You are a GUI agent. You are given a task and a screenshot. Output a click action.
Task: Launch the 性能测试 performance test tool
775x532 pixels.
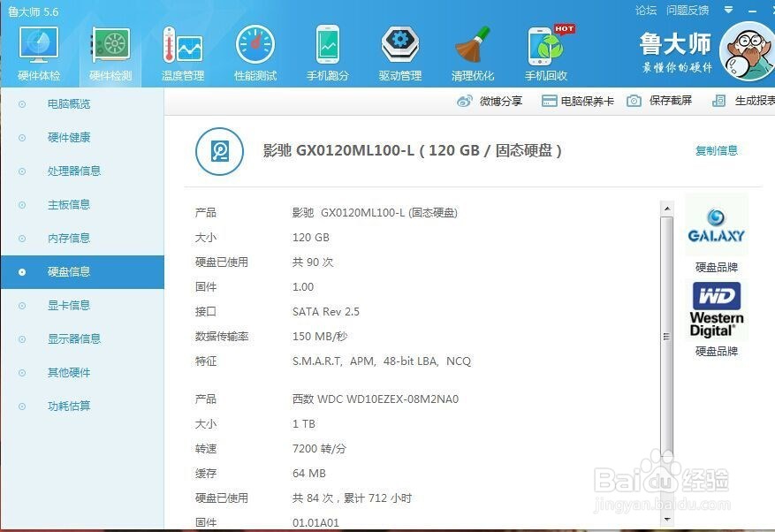(x=255, y=50)
